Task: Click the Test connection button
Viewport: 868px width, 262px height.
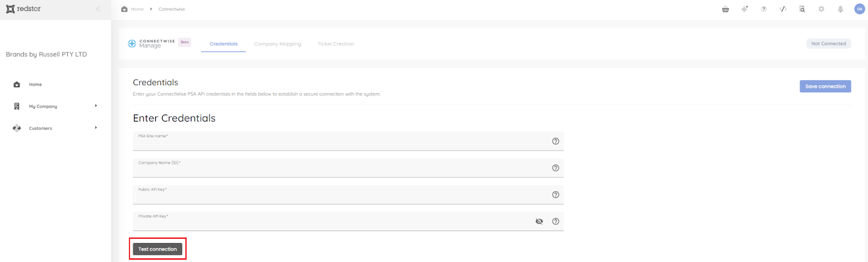Action: (157, 249)
